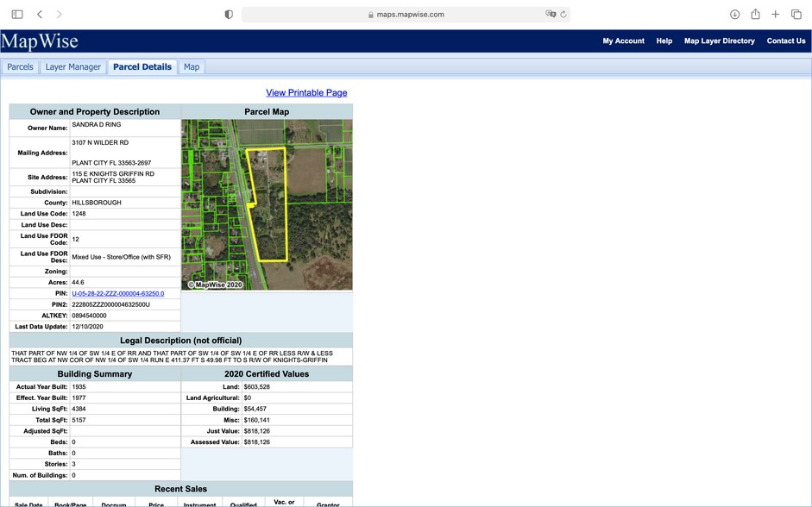The image size is (812, 507).
Task: Click the back navigation arrow
Action: (38, 14)
